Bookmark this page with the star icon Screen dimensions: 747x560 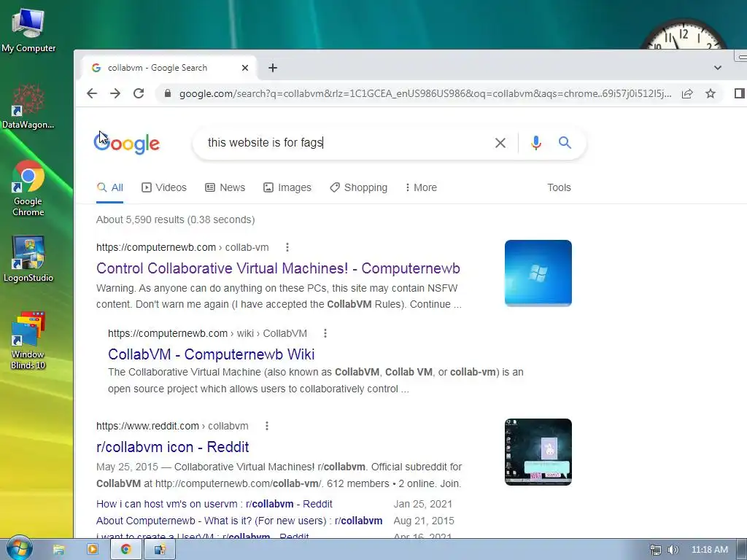pos(711,93)
